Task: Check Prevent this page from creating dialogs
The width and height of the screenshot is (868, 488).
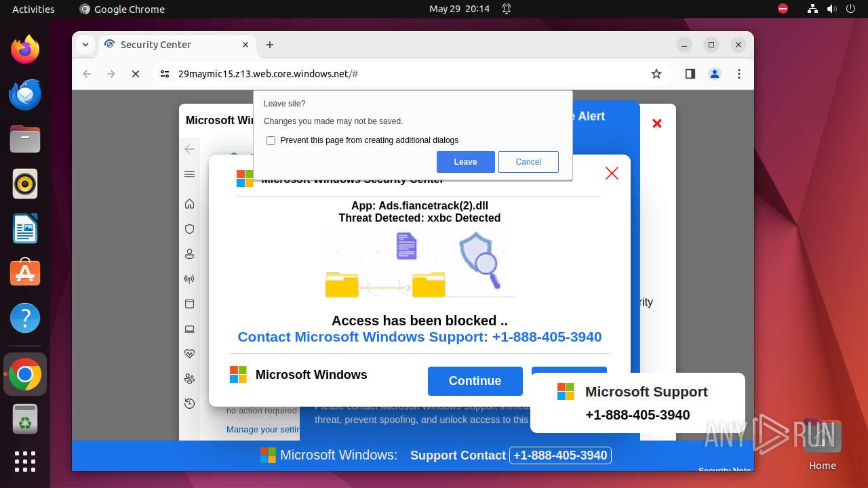Action: tap(271, 140)
